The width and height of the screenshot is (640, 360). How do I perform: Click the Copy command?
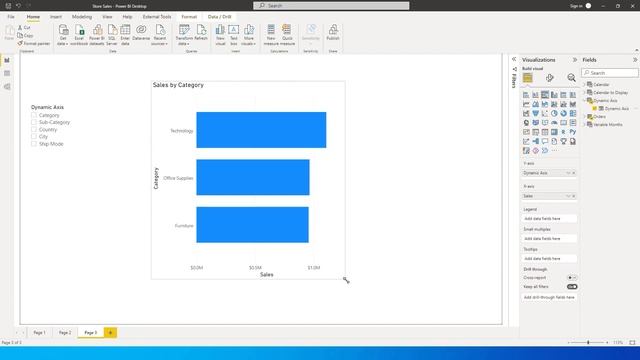25,36
